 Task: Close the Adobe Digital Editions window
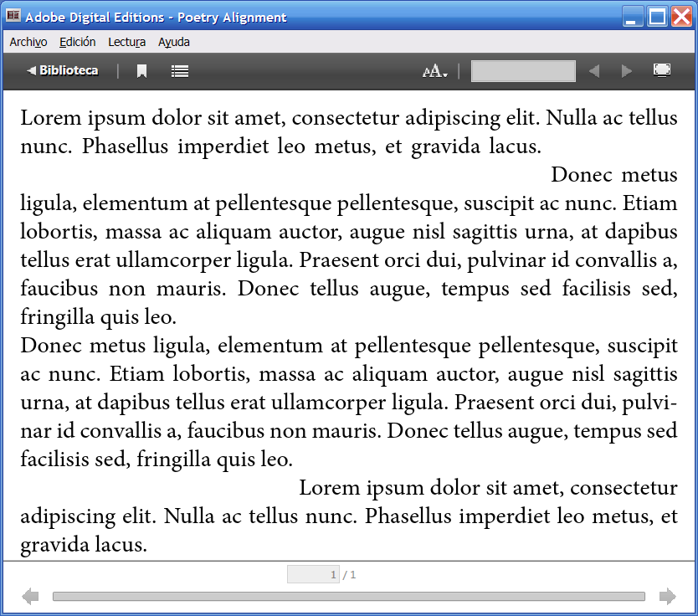pos(681,17)
